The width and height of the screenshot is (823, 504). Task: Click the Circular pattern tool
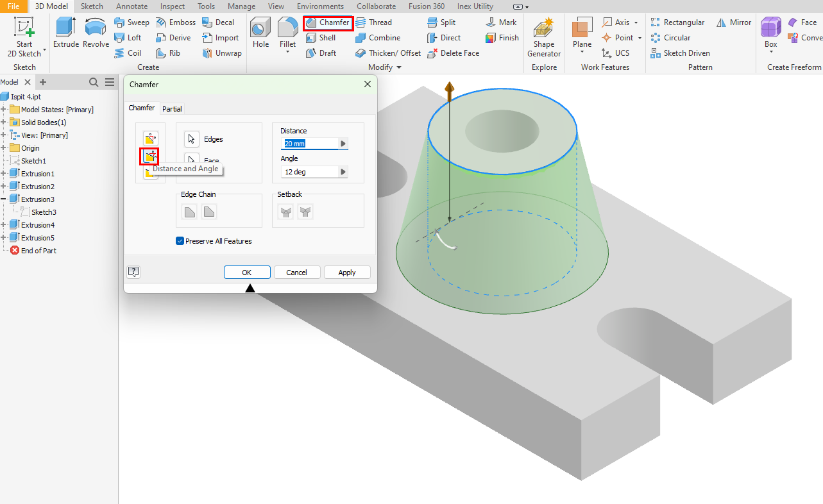coord(670,38)
